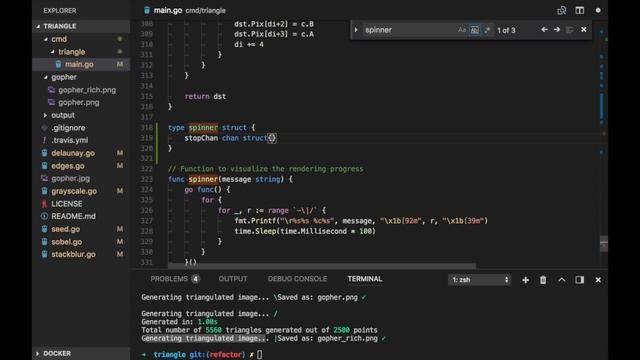640x360 pixels.
Task: Click line number 322 in gutter
Action: click(146, 169)
